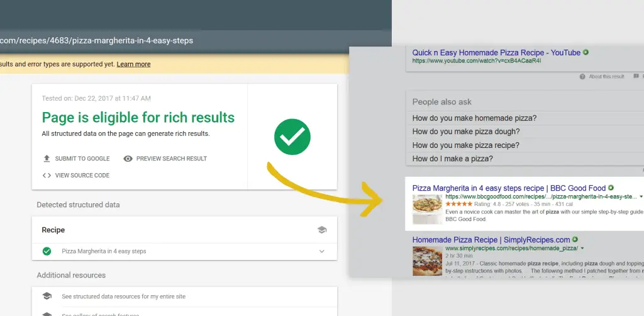Click the SimplyRecipes pizza thumbnail
This screenshot has width=644, height=316.
(x=427, y=261)
